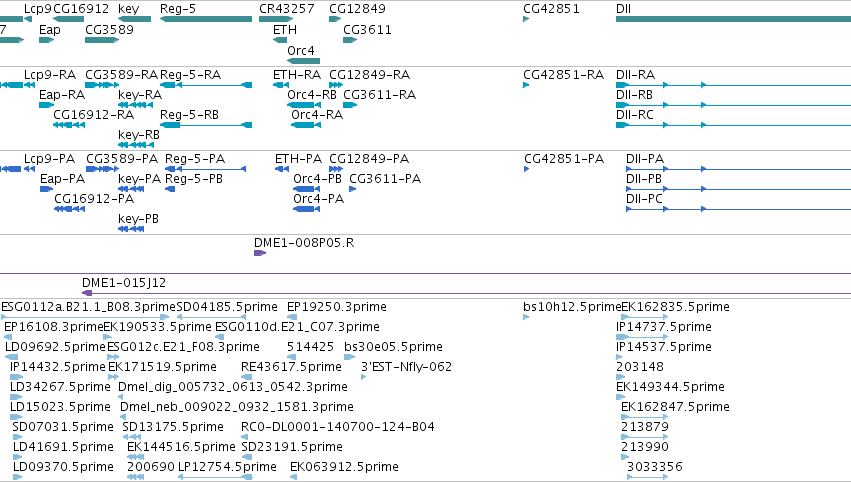Click EST IP14737.5prime
The width and height of the screenshot is (851, 482).
point(642,337)
